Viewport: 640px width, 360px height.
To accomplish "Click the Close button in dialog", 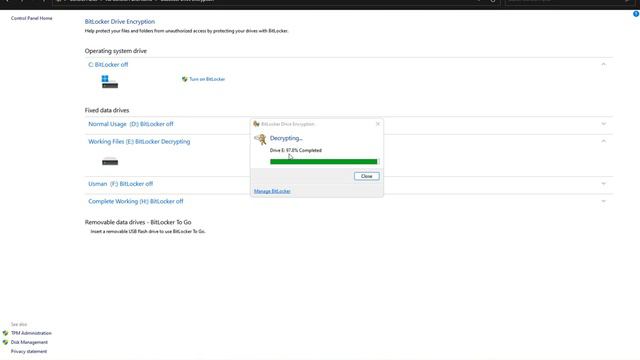I will [x=367, y=176].
